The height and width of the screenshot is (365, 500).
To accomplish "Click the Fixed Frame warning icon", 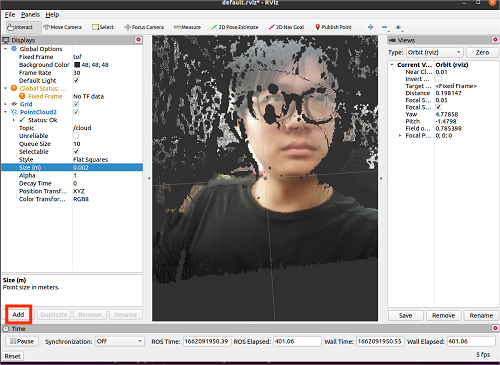I will point(22,96).
